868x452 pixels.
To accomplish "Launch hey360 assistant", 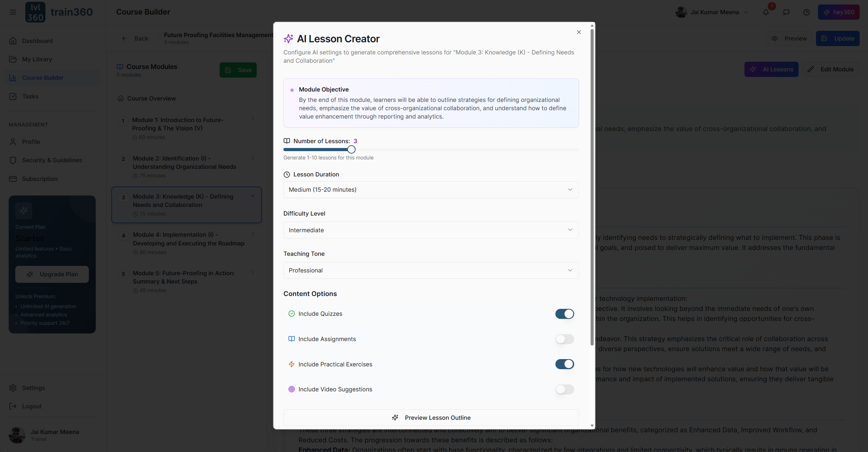I will pos(839,12).
